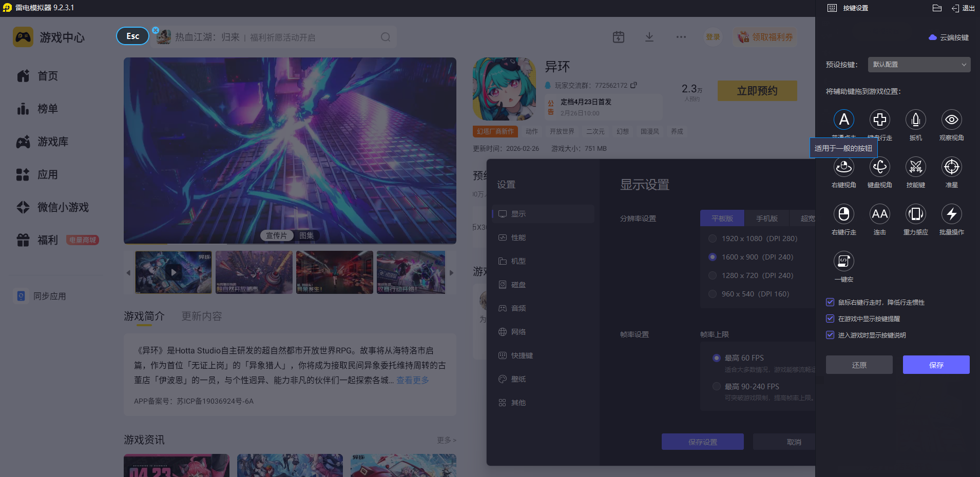
Task: Choose the 重力感应 gravity sensor icon
Action: pos(915,214)
